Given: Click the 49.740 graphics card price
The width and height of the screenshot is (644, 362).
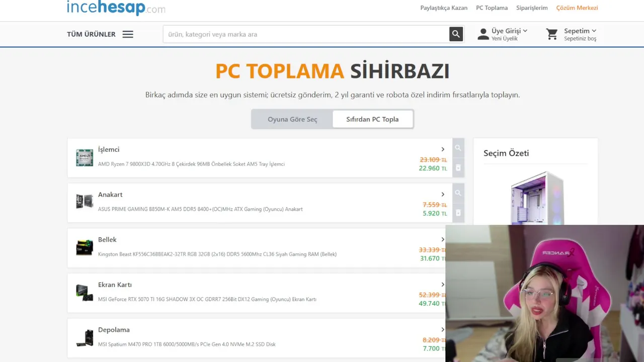Looking at the screenshot, I should click(432, 303).
